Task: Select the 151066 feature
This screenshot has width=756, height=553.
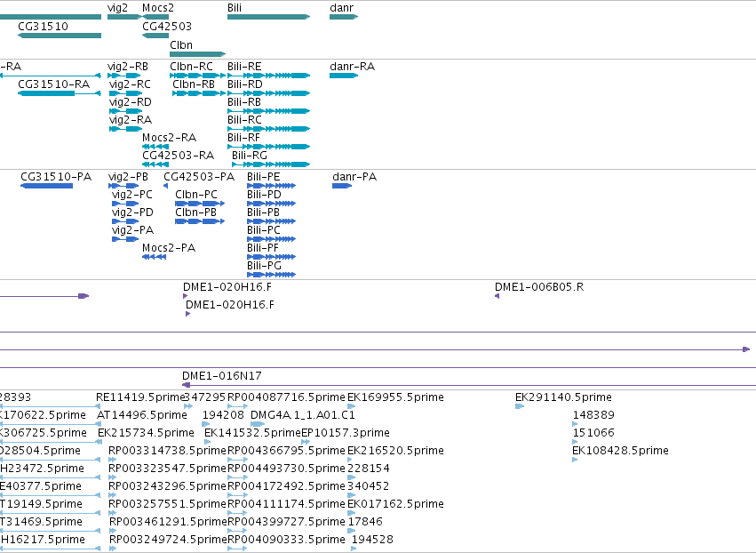Action: coord(575,442)
